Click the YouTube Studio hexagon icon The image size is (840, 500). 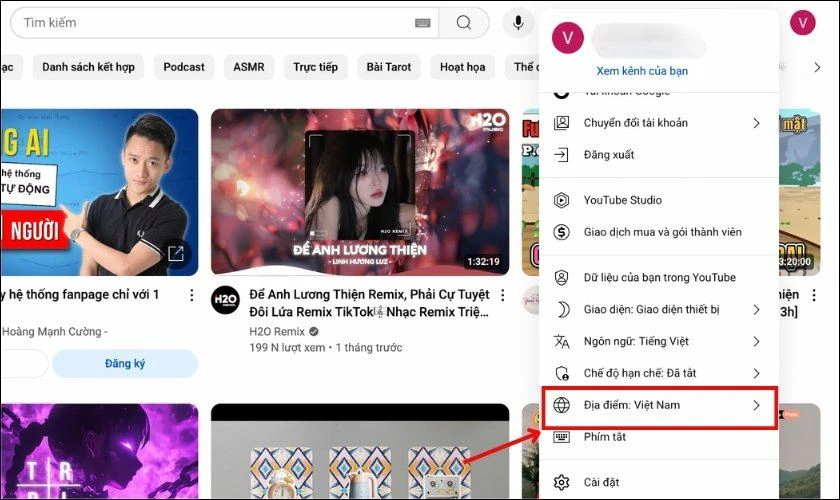tap(561, 200)
